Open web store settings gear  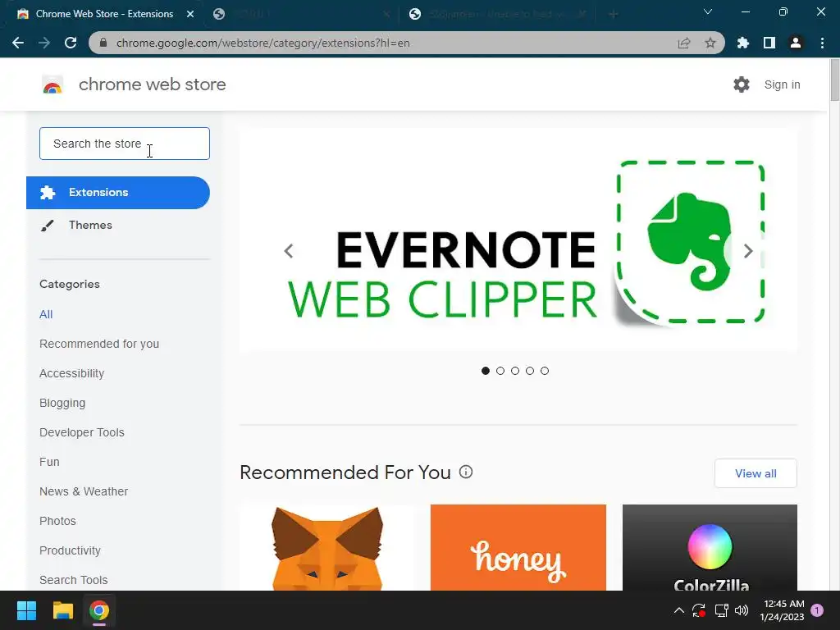click(x=742, y=84)
